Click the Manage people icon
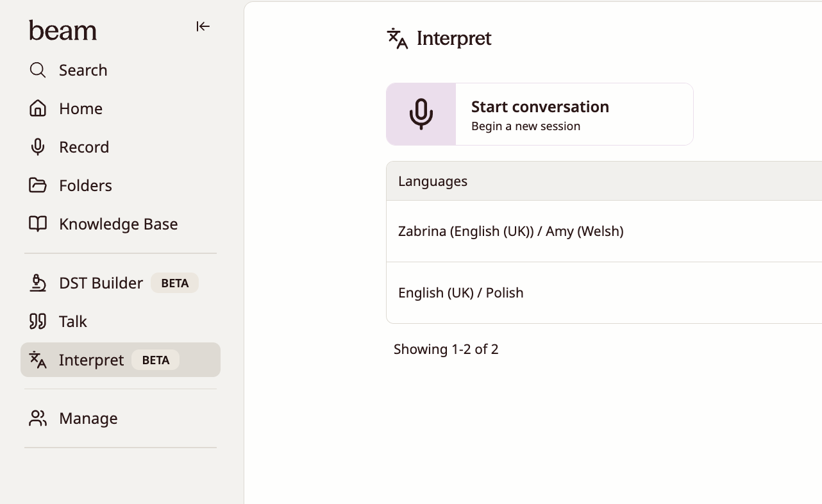Viewport: 822px width, 504px height. click(38, 418)
